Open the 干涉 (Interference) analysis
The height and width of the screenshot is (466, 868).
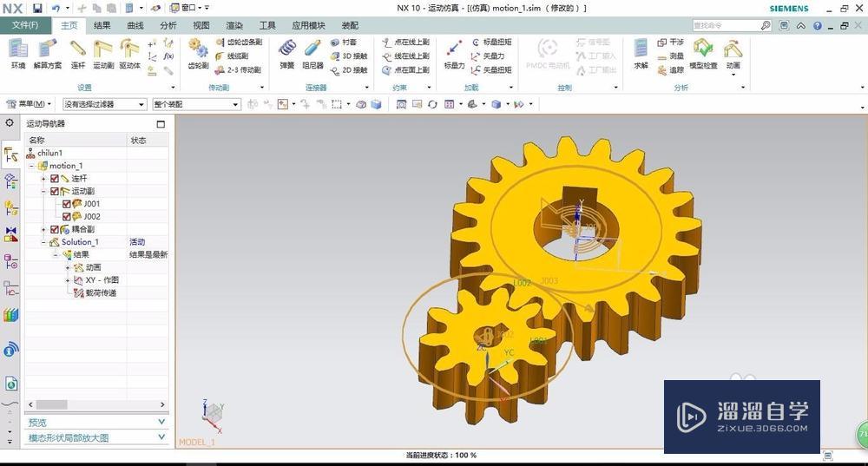[x=670, y=42]
